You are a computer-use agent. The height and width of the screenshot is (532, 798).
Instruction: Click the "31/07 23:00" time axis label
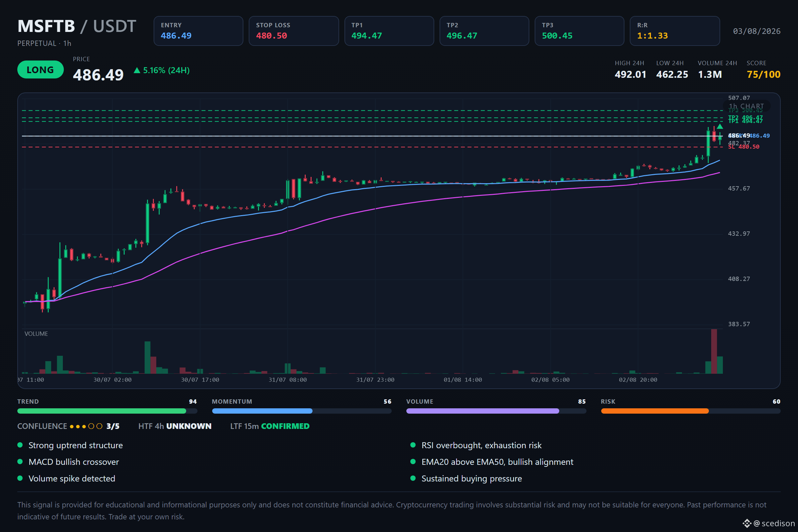click(375, 380)
